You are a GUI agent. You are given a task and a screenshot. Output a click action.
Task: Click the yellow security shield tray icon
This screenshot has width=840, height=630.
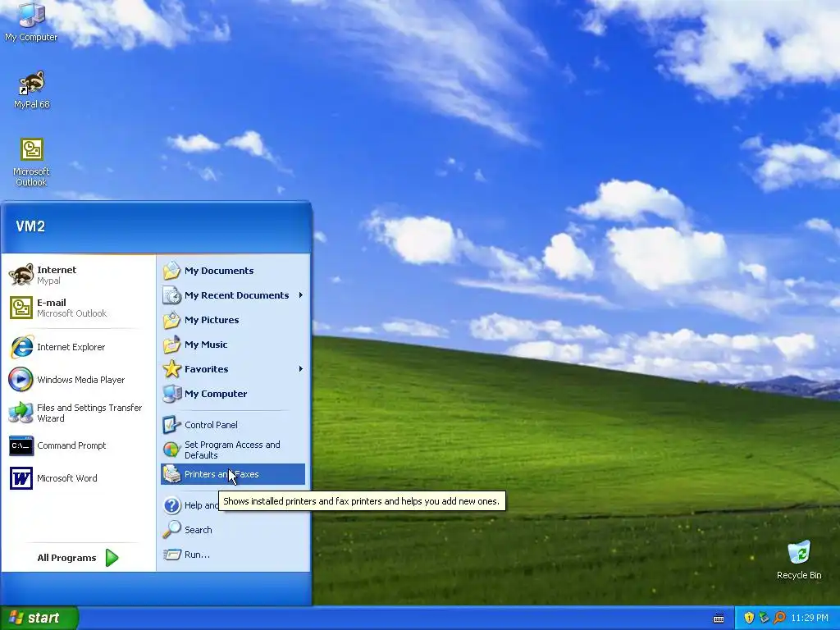pos(749,618)
